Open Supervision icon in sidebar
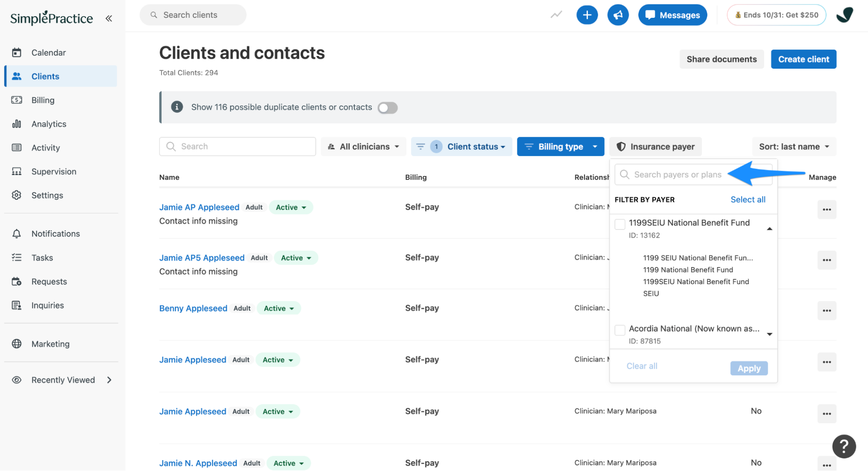The image size is (868, 471). point(17,172)
